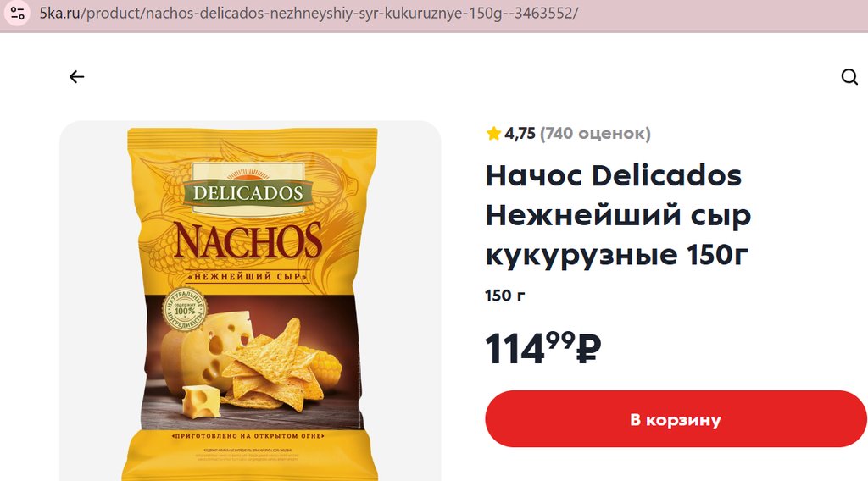Click the ruble currency symbol
This screenshot has width=868, height=481.
[588, 350]
